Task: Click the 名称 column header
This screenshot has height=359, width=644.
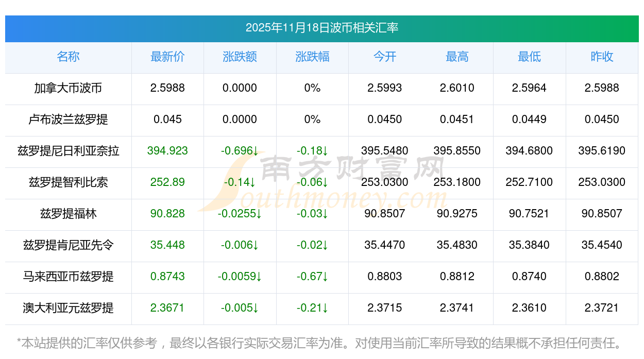Action: [68, 57]
